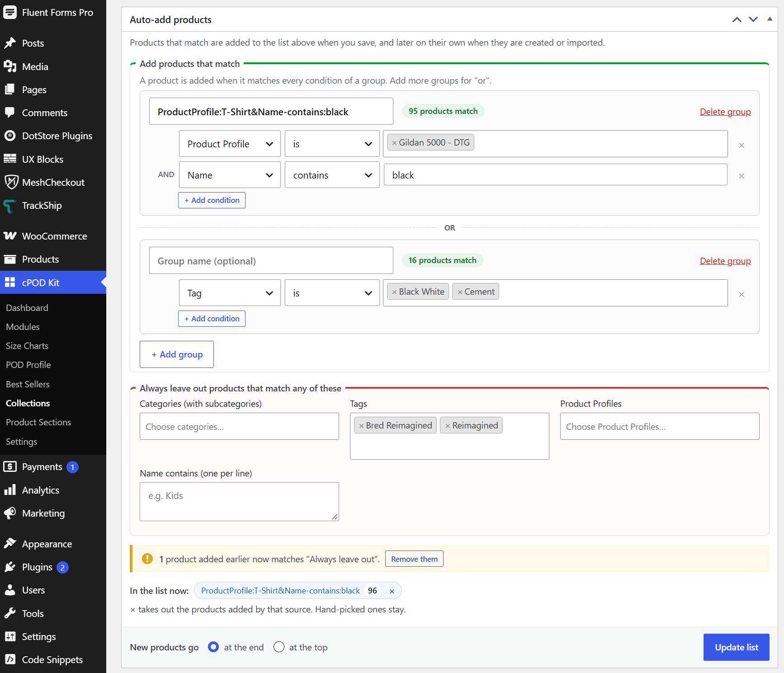Click the Products archive icon

10,259
